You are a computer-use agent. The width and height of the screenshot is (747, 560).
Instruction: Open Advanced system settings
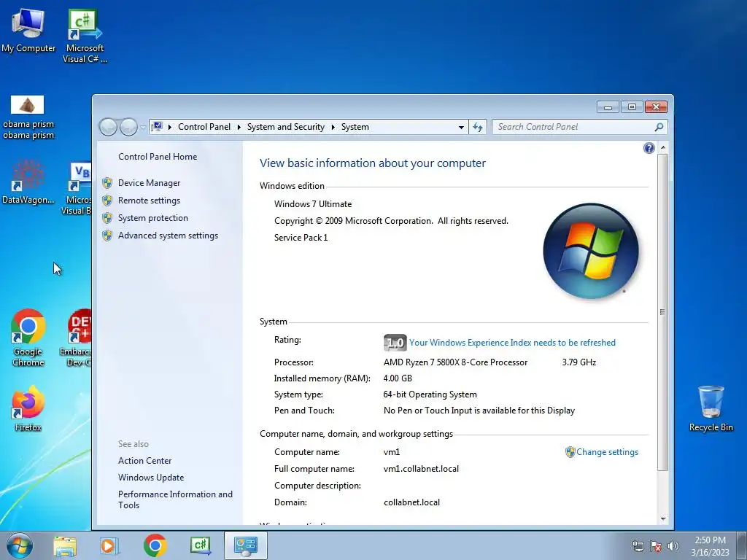pyautogui.click(x=168, y=236)
